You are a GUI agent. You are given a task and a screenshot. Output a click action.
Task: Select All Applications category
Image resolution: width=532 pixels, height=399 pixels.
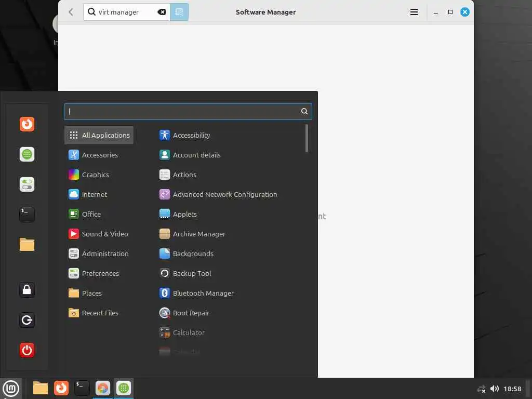tap(99, 135)
